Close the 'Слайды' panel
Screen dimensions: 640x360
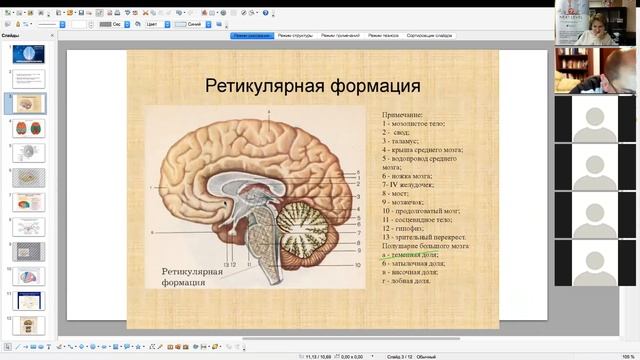(x=52, y=36)
